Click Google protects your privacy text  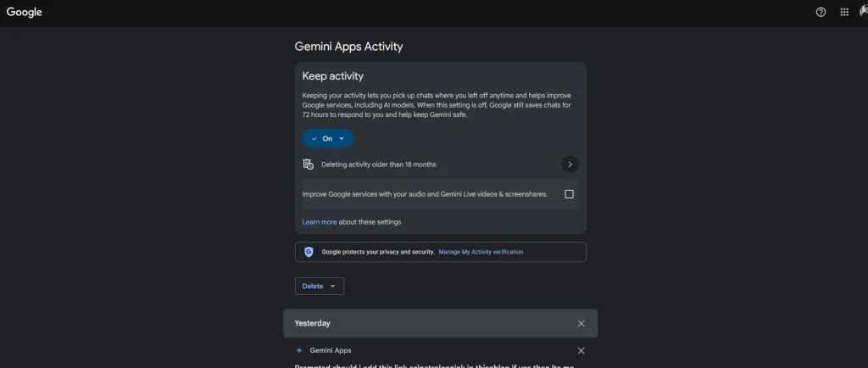coord(378,252)
